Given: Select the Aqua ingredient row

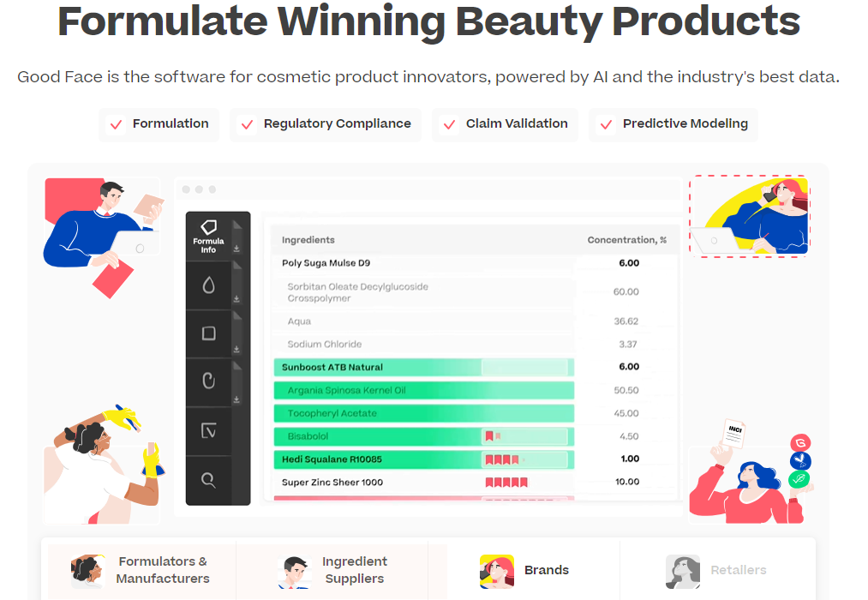Looking at the screenshot, I should (475, 321).
